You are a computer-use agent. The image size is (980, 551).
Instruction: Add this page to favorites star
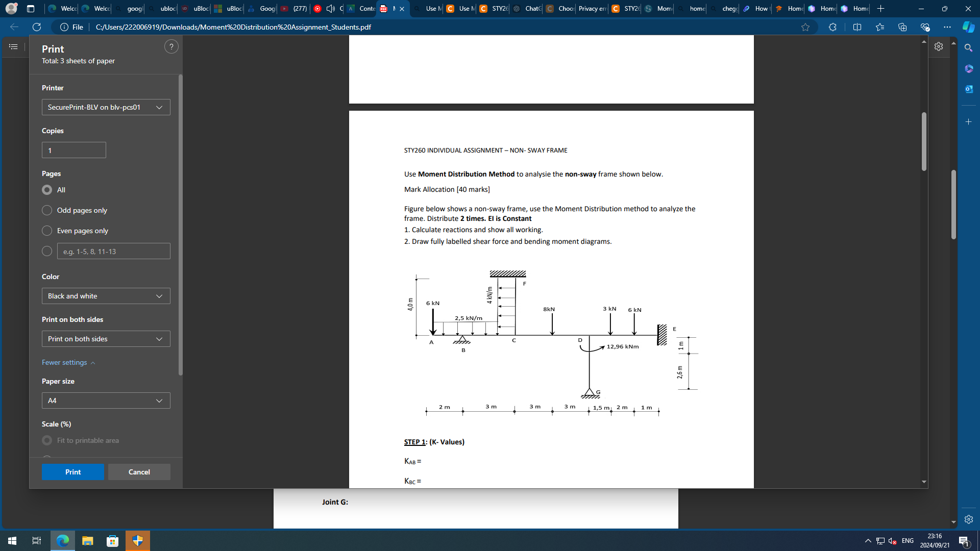[805, 27]
